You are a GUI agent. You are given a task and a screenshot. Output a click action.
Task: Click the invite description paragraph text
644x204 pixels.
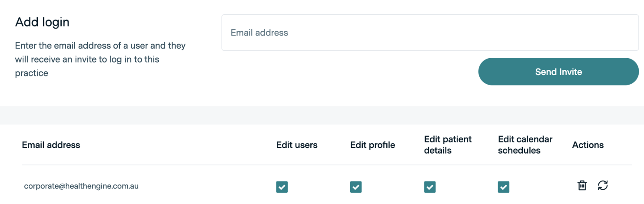(100, 59)
